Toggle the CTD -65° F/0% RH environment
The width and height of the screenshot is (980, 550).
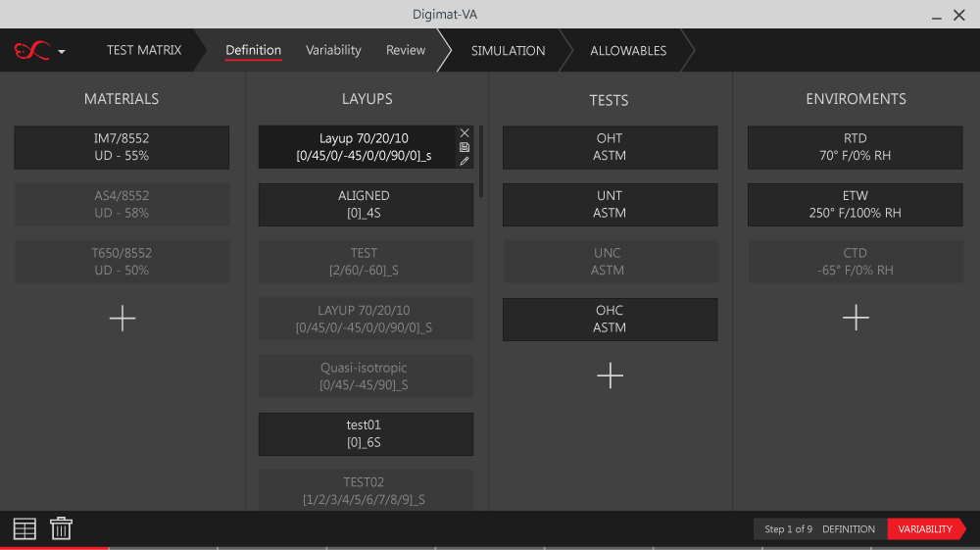855,262
